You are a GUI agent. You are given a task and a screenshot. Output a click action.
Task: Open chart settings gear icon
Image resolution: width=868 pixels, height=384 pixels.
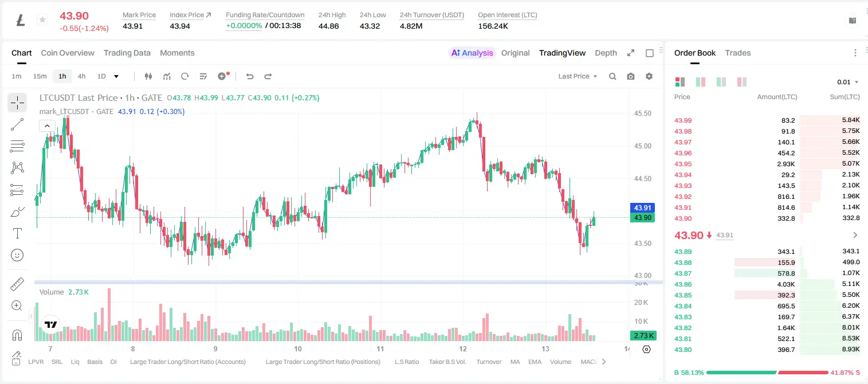click(649, 76)
